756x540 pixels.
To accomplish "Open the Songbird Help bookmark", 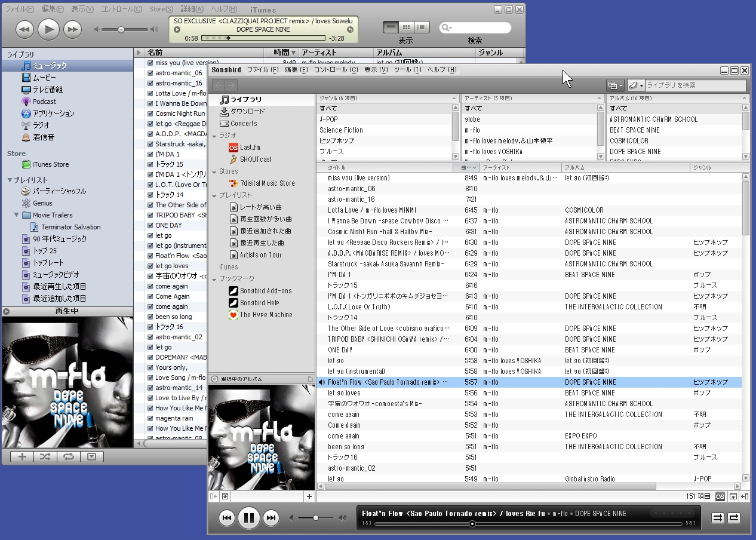I will click(x=259, y=303).
